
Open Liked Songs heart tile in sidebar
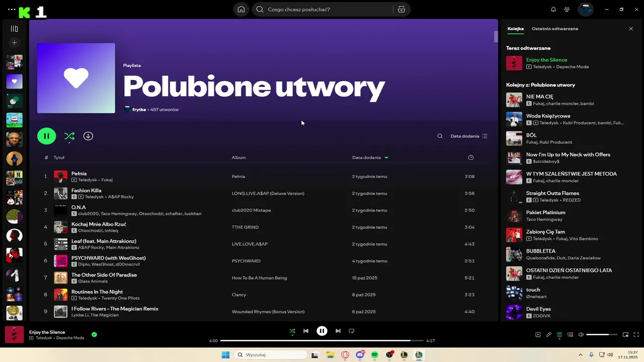[x=14, y=81]
